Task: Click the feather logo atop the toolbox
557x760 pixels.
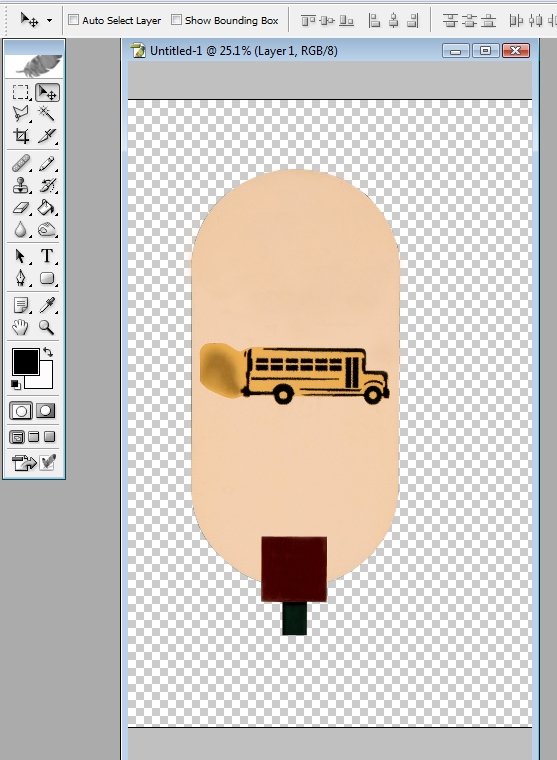Action: click(x=34, y=65)
